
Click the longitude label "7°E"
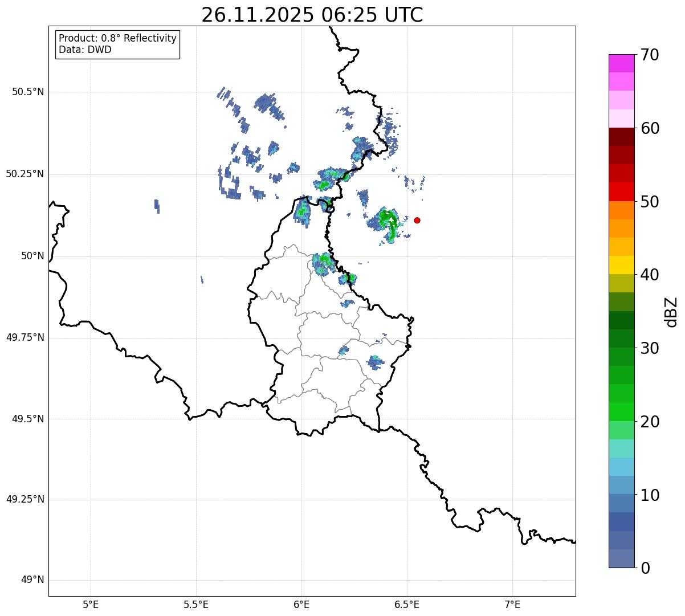(512, 604)
